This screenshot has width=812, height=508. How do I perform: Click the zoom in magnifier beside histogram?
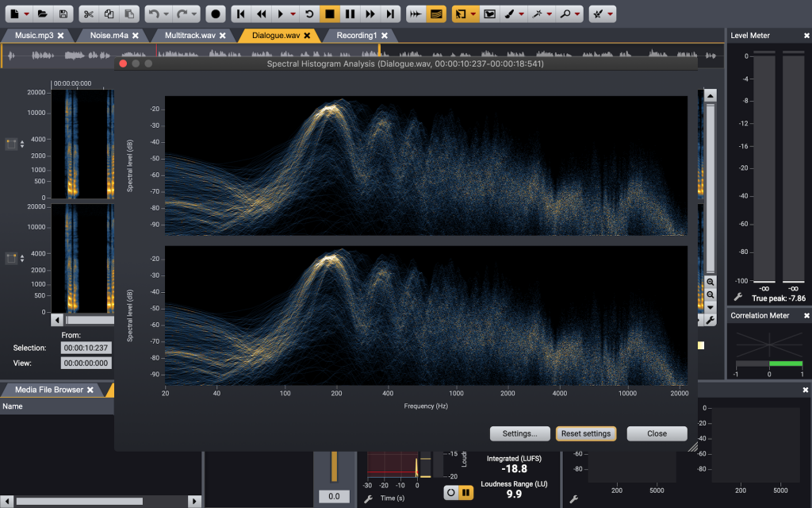pyautogui.click(x=710, y=282)
